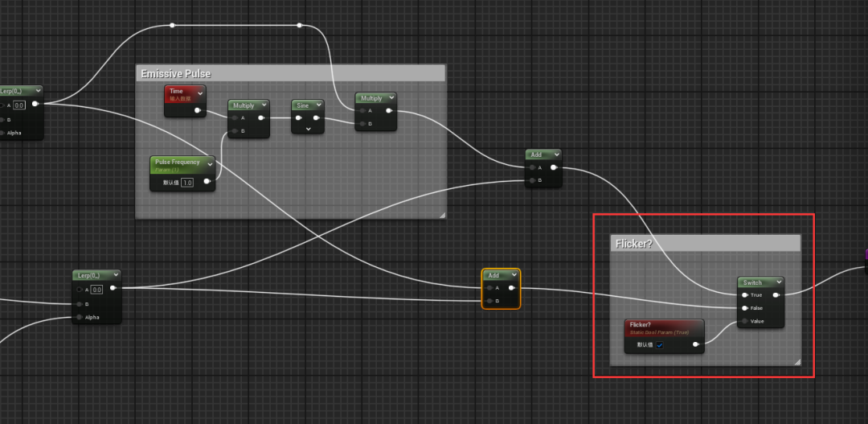Click output pin of unselected Add node
This screenshot has height=424, width=868.
tap(554, 167)
